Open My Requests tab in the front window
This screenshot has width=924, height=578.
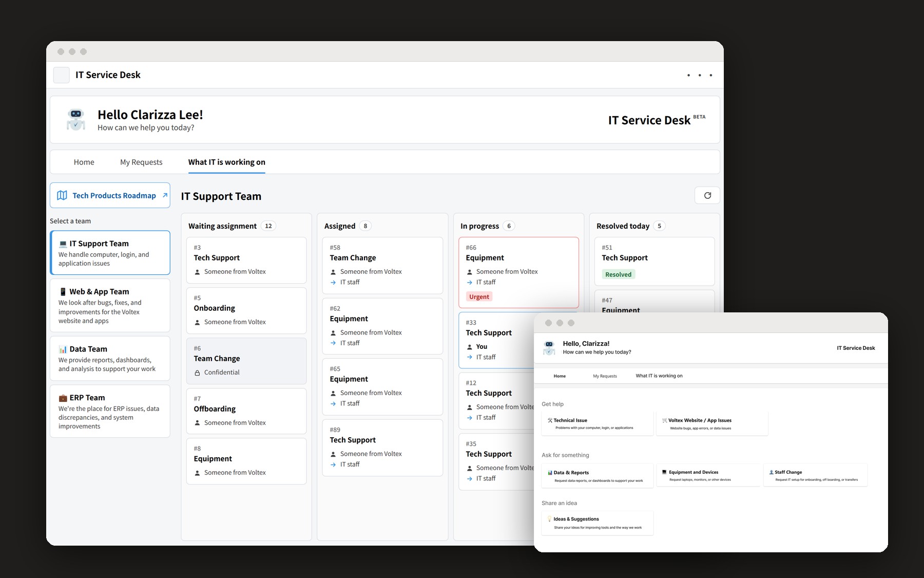(x=605, y=376)
